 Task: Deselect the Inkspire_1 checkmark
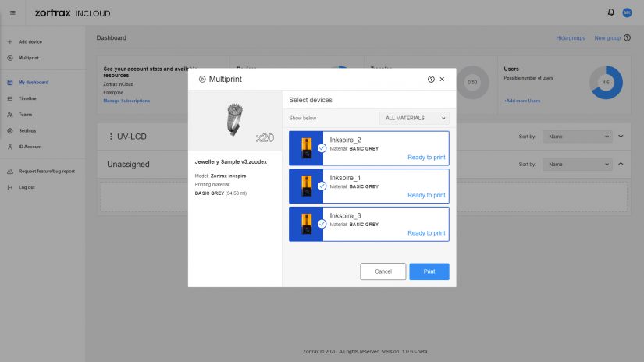(x=322, y=186)
